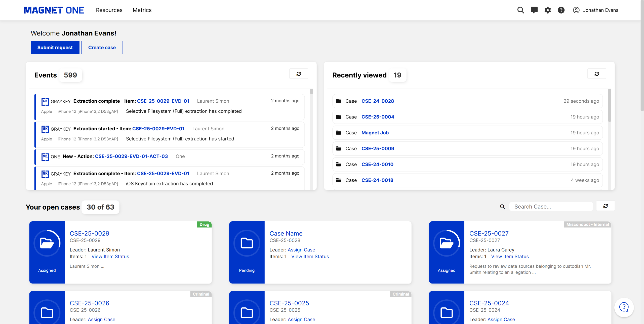Click the help question mark in header
The height and width of the screenshot is (324, 644).
click(x=561, y=10)
